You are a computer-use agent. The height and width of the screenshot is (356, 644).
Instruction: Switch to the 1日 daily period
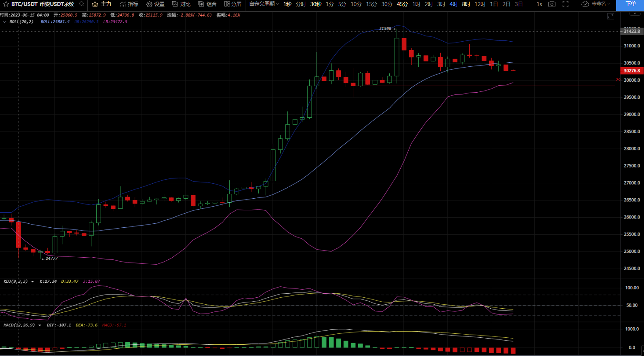pyautogui.click(x=494, y=4)
